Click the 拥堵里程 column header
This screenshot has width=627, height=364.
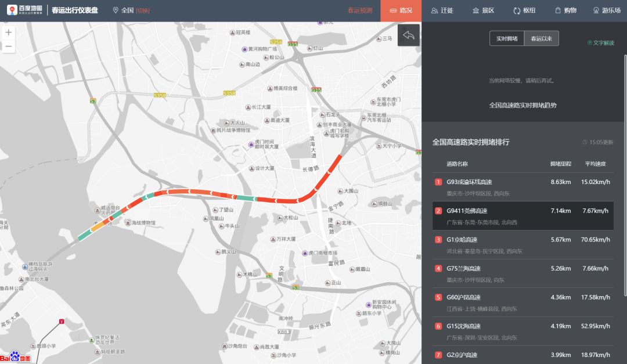coord(561,164)
